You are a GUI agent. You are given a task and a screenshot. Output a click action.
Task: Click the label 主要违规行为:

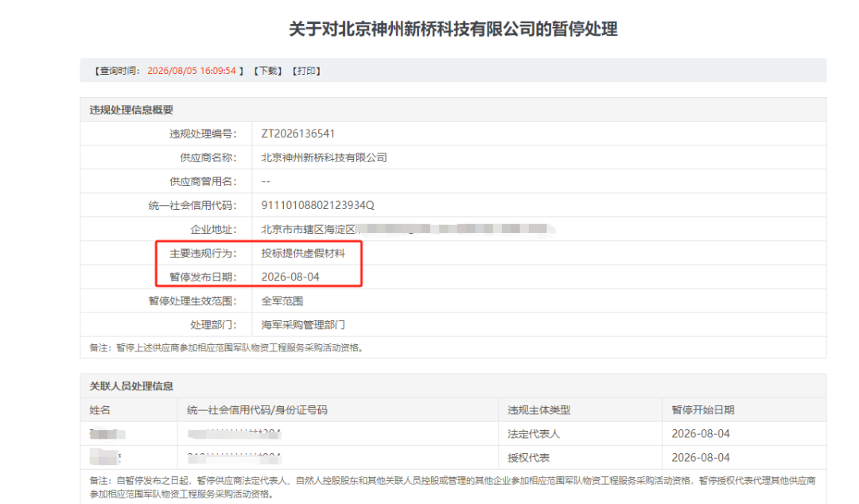203,253
